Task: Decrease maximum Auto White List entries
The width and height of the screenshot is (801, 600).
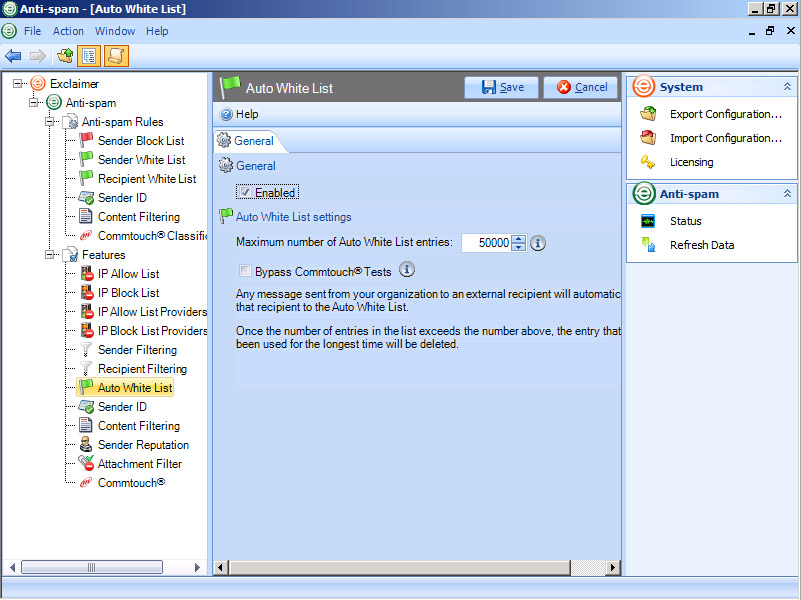Action: click(519, 247)
